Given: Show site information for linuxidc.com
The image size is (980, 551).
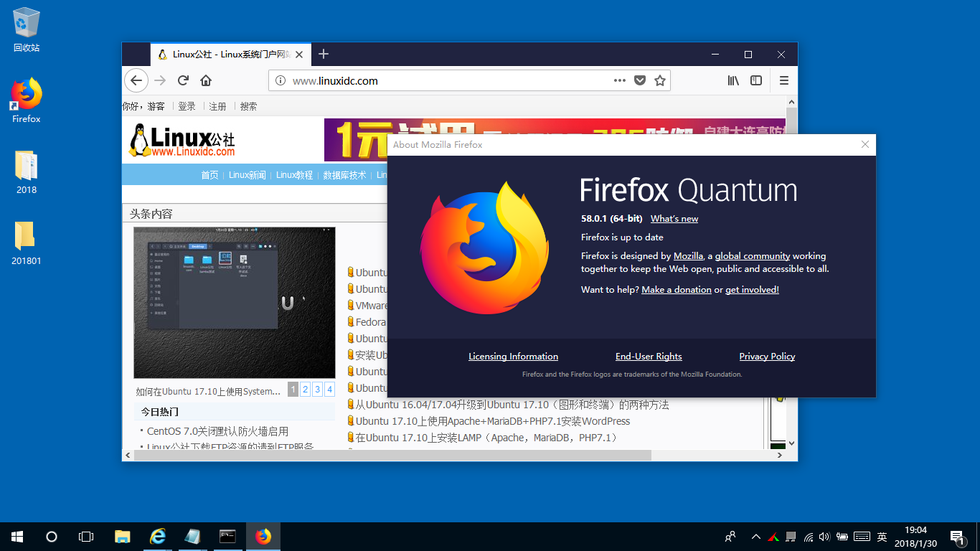Looking at the screenshot, I should pyautogui.click(x=281, y=80).
